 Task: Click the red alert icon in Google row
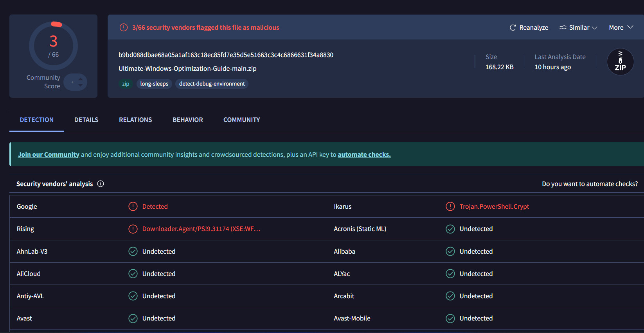click(x=133, y=206)
